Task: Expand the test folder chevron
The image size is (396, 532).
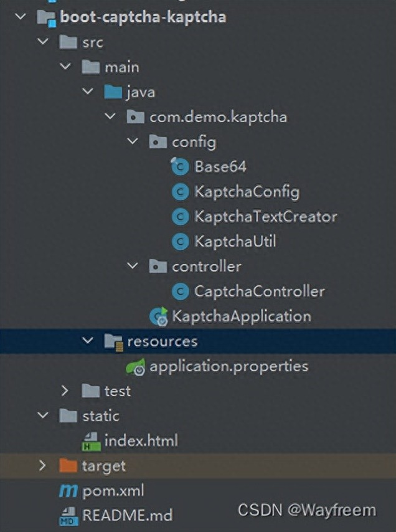Action: (65, 391)
